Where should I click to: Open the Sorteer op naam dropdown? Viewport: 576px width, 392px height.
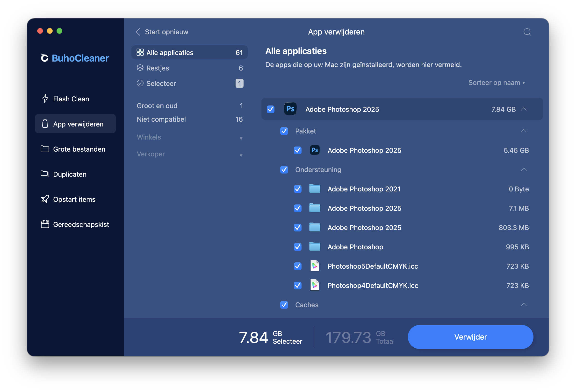[x=497, y=83]
